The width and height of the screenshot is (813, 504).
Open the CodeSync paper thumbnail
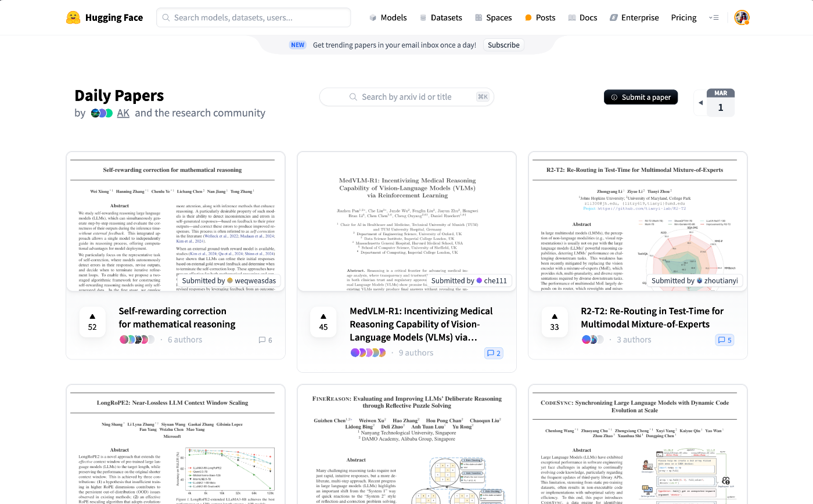(x=638, y=444)
